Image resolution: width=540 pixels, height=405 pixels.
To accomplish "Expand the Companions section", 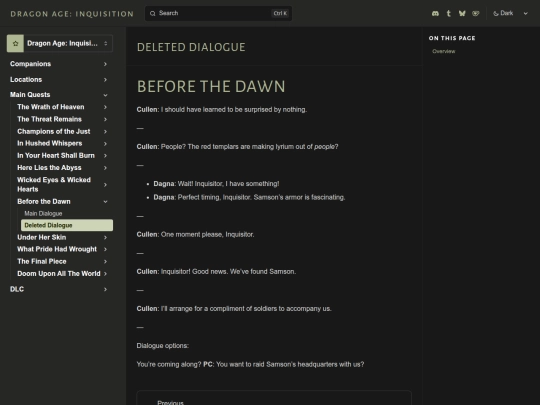I will [x=105, y=64].
